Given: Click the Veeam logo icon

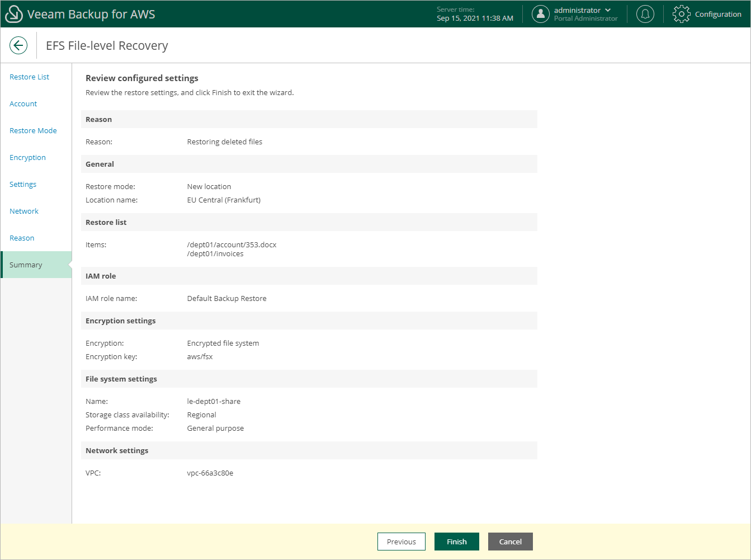Looking at the screenshot, I should (x=13, y=15).
